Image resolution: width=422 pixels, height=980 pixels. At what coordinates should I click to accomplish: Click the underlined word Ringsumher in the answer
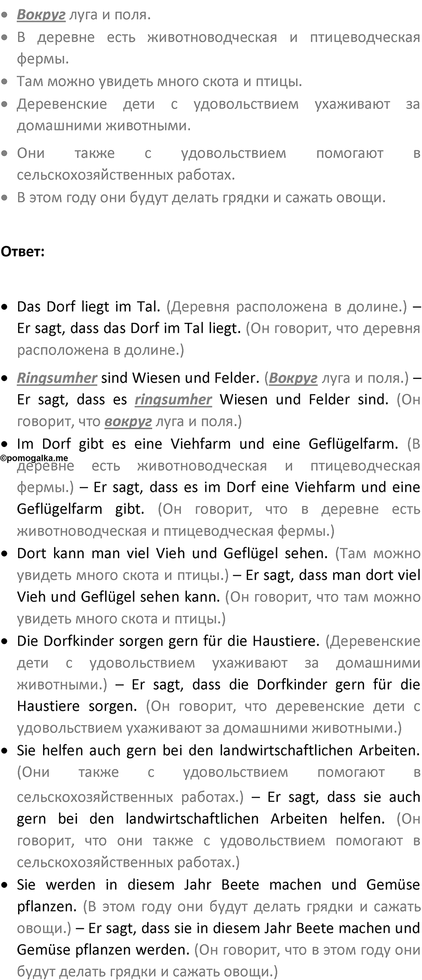click(x=57, y=377)
